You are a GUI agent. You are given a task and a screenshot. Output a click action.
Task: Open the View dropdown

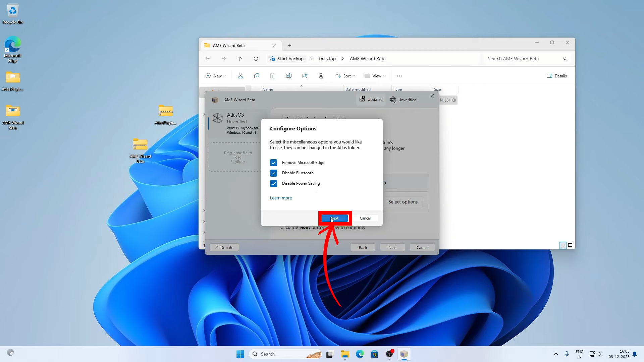click(x=375, y=76)
